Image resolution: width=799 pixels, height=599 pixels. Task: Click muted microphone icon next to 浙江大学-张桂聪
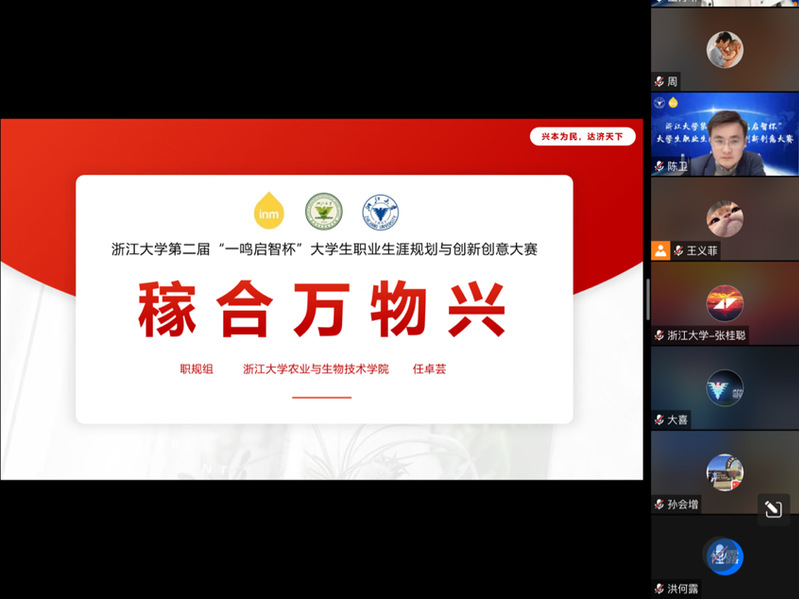pyautogui.click(x=659, y=335)
